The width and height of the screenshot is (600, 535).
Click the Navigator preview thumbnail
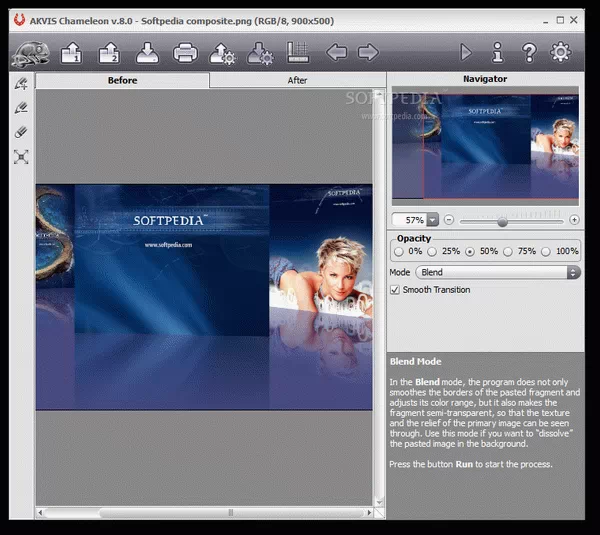(x=485, y=148)
